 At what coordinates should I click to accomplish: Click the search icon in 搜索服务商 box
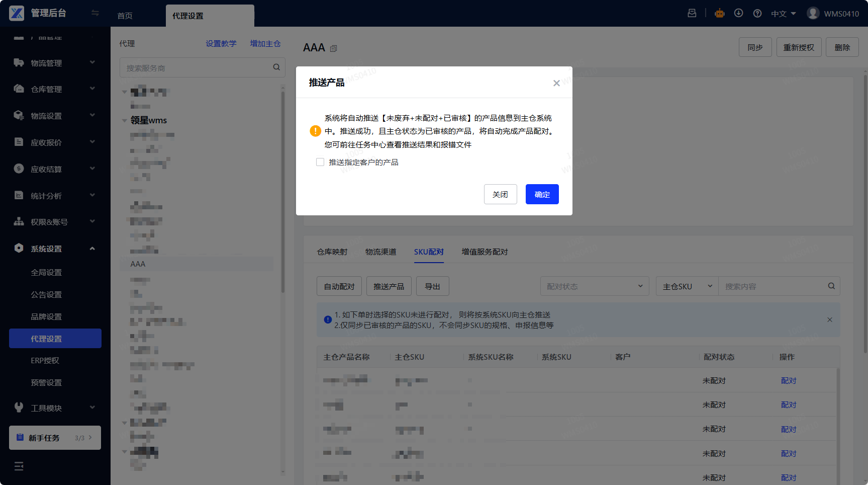click(x=276, y=67)
